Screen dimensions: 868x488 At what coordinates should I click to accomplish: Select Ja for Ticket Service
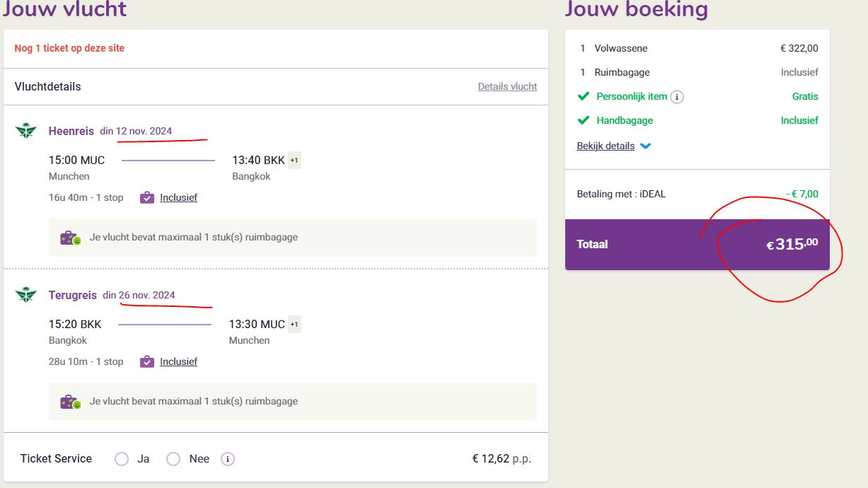tap(122, 459)
